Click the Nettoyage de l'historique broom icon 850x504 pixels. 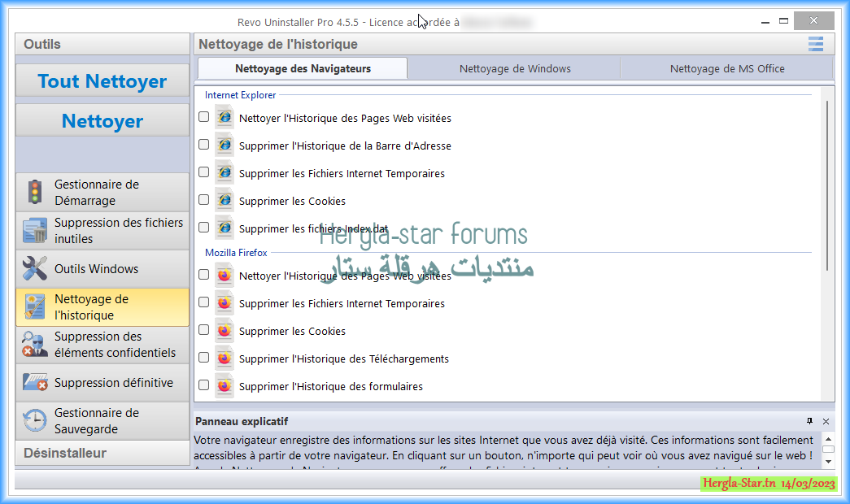pyautogui.click(x=35, y=306)
